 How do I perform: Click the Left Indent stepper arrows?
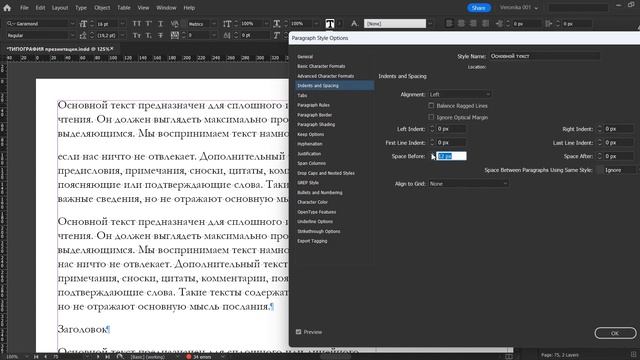432,129
